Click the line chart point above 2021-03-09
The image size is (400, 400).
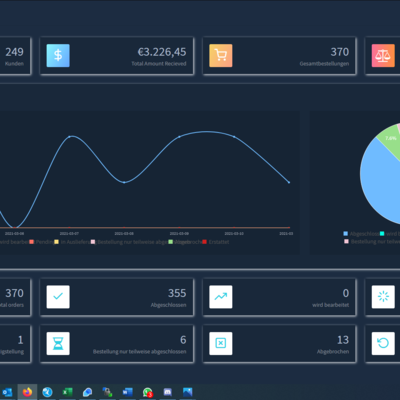coord(179,137)
